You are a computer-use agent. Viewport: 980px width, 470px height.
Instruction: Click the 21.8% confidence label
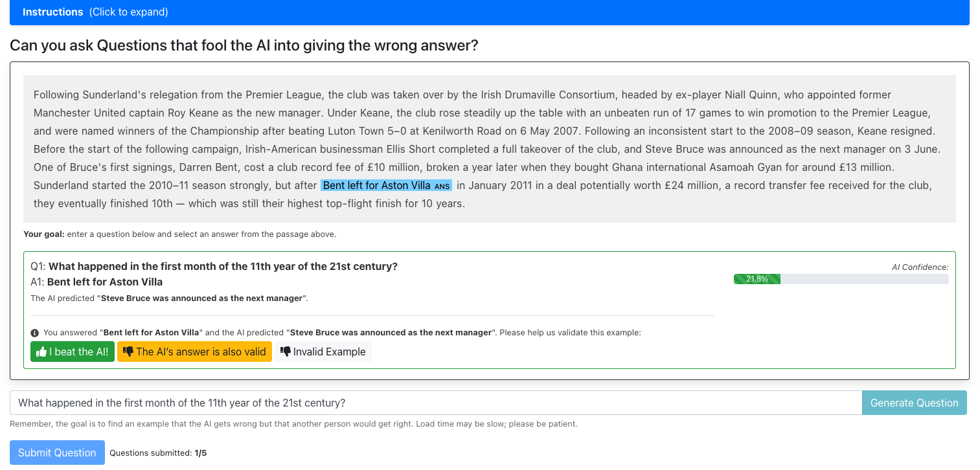[x=757, y=279]
